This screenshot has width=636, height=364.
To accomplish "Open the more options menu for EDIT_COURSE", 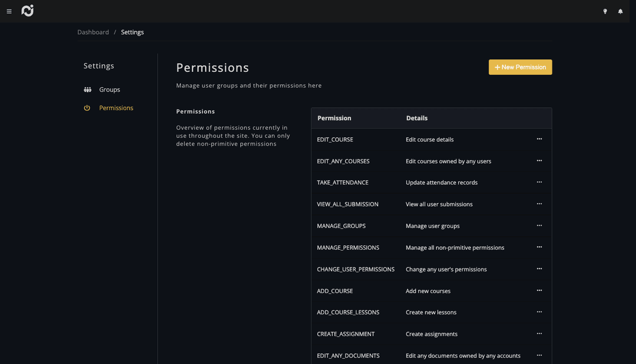I will click(x=539, y=139).
